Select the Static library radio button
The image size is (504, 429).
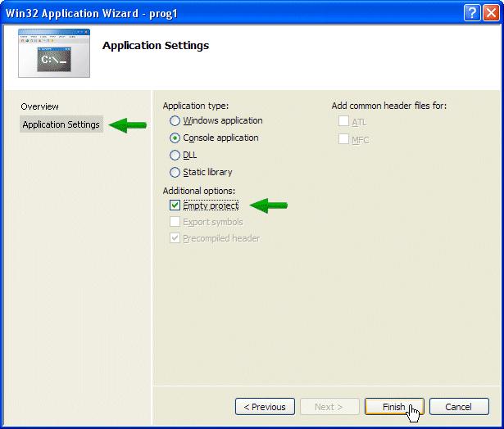click(175, 173)
